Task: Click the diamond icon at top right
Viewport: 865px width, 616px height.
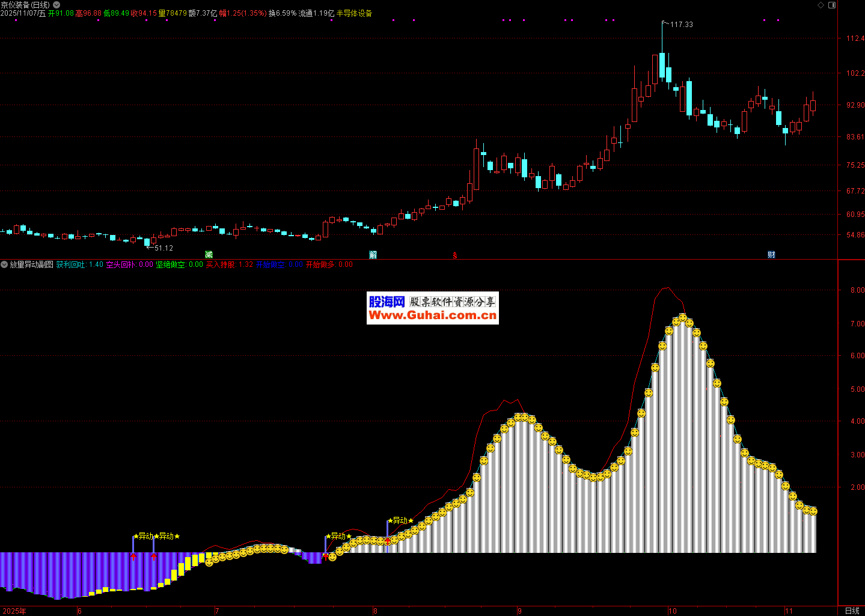Action: coord(820,5)
